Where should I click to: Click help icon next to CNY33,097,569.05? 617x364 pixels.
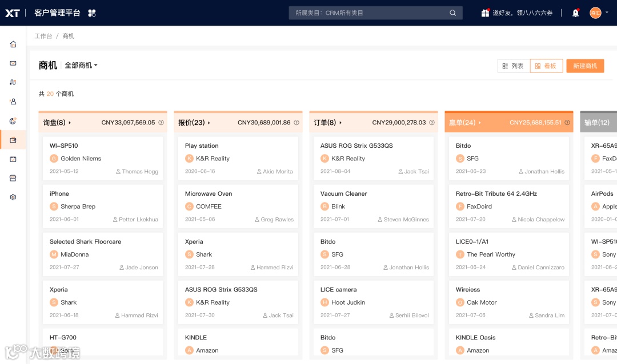(x=161, y=123)
